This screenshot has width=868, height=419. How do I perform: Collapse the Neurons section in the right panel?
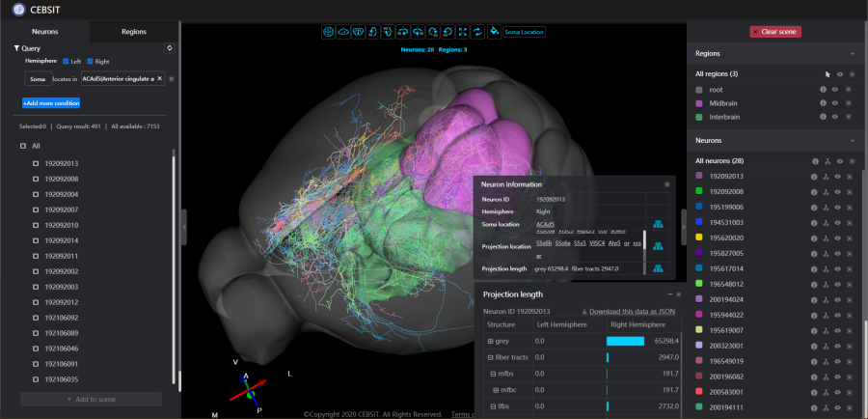[852, 140]
